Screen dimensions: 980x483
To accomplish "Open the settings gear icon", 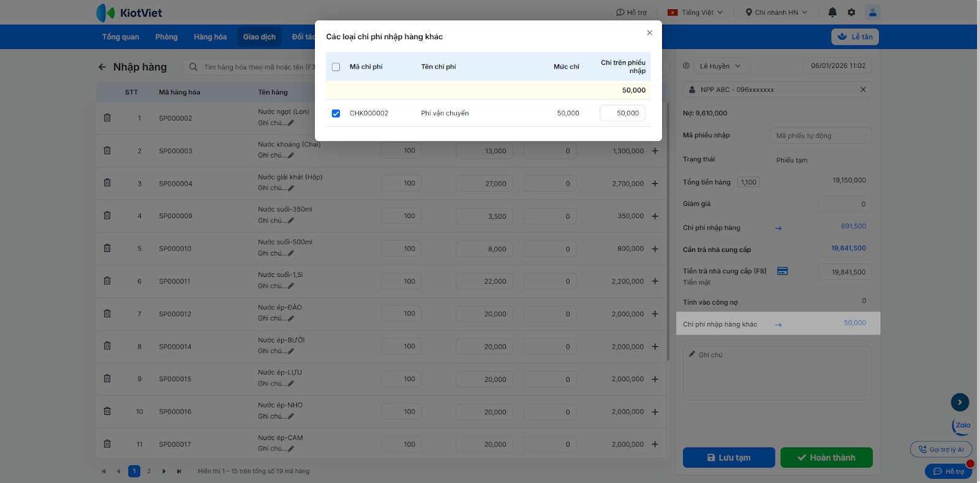I will click(x=851, y=12).
